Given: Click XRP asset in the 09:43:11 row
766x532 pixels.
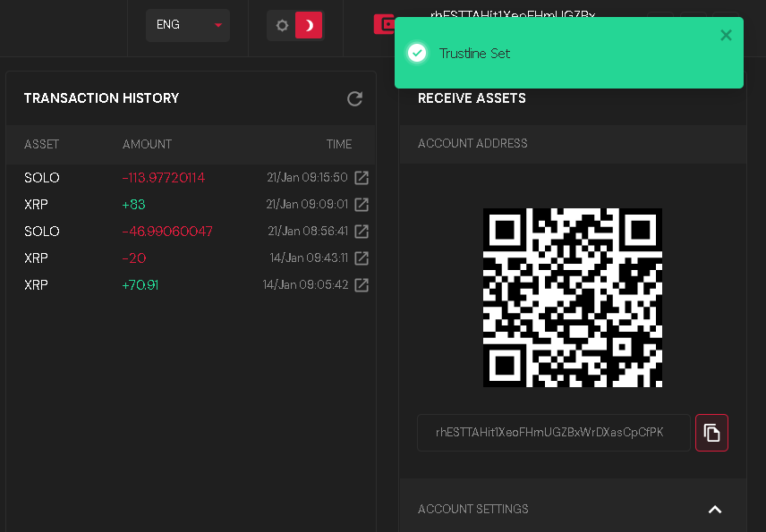Looking at the screenshot, I should point(36,258).
